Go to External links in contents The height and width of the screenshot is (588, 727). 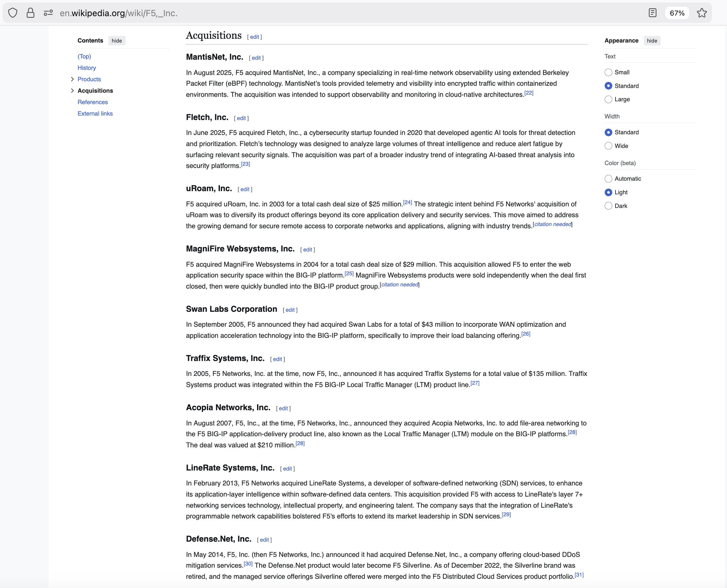pos(95,113)
